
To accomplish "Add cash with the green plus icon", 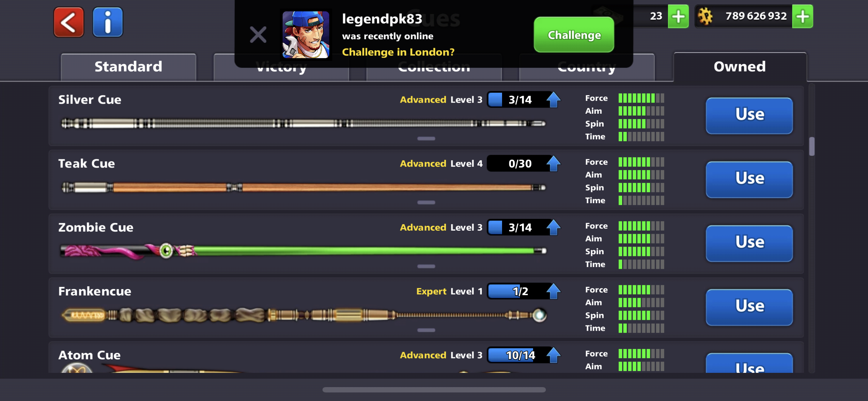I will [x=678, y=16].
